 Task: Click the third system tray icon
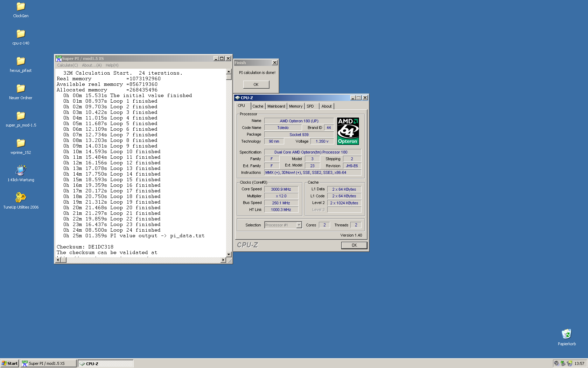569,363
